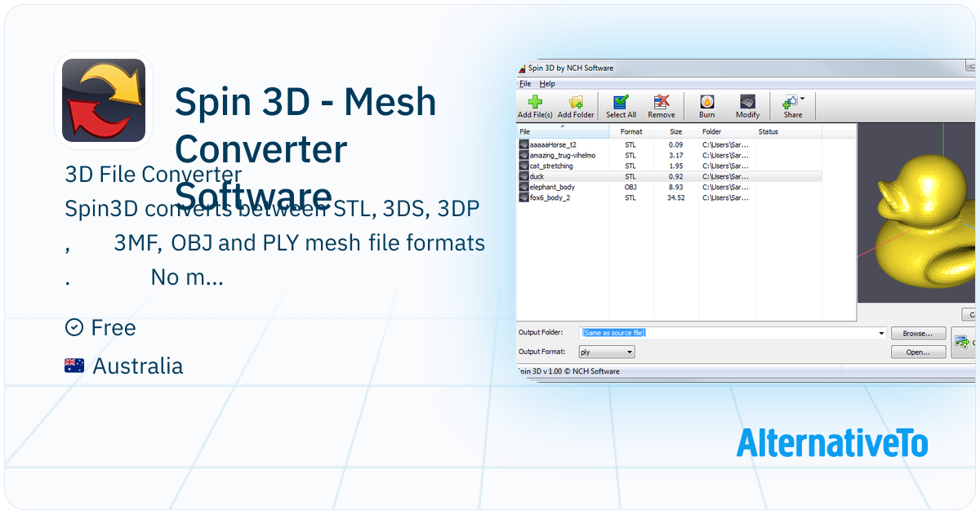Click the Convert icon button
The image size is (980, 514).
tap(964, 343)
